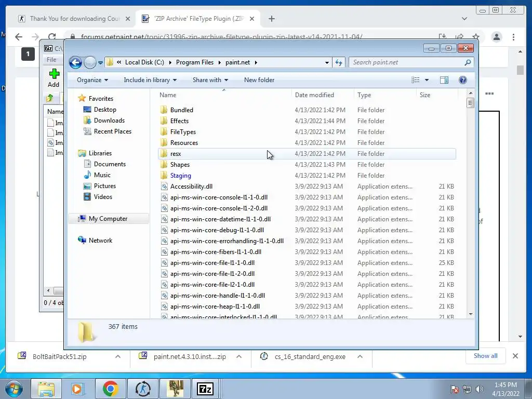The width and height of the screenshot is (532, 399).
Task: Open the Organize menu
Action: coord(92,80)
